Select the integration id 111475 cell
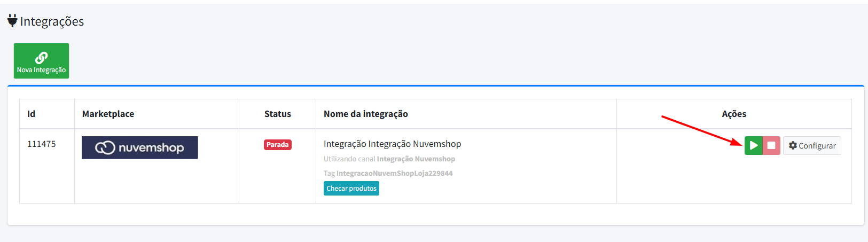The width and height of the screenshot is (868, 242). (42, 144)
